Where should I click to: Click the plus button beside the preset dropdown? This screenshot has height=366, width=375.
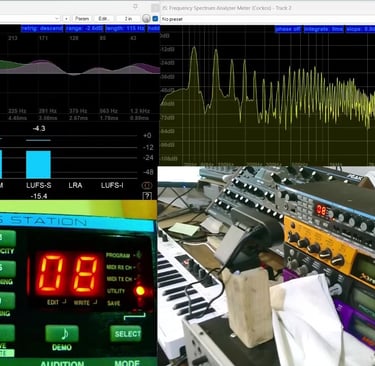[66, 19]
